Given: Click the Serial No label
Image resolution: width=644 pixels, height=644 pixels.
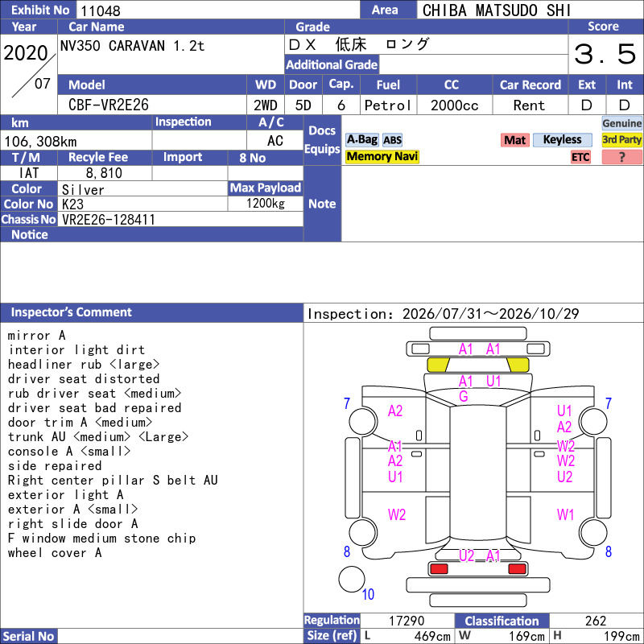Looking at the screenshot, I should click(x=29, y=636).
